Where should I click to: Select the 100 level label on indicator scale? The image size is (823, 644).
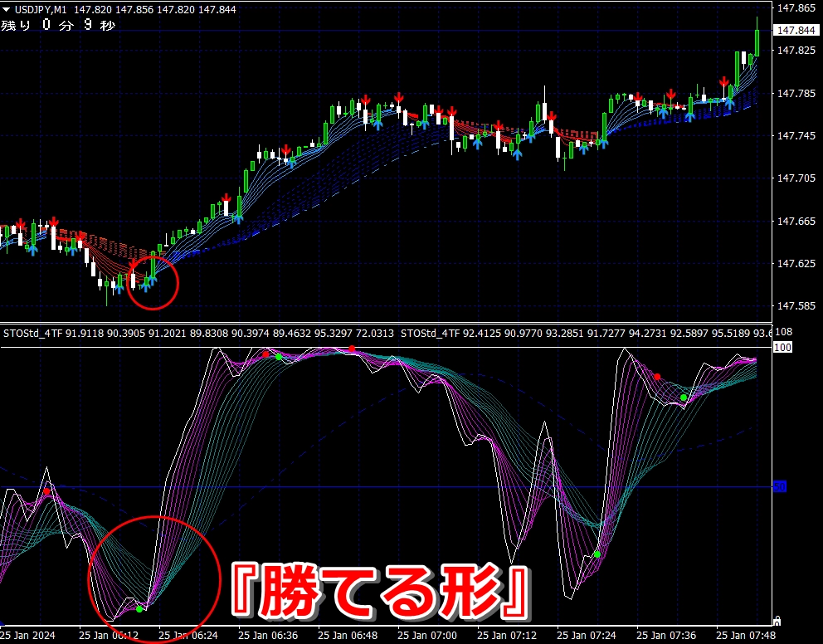[x=782, y=347]
